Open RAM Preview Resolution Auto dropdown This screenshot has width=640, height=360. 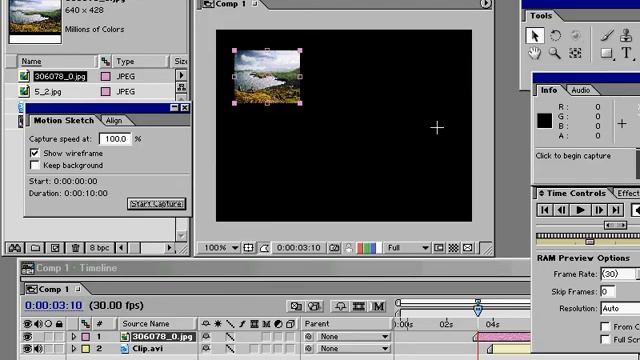[x=621, y=309]
